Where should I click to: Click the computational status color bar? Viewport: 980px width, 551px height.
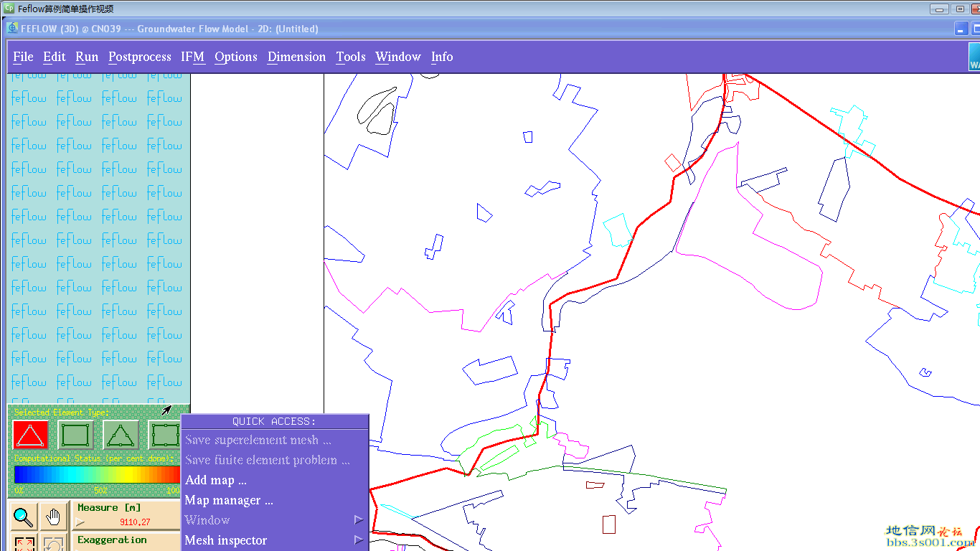[97, 475]
